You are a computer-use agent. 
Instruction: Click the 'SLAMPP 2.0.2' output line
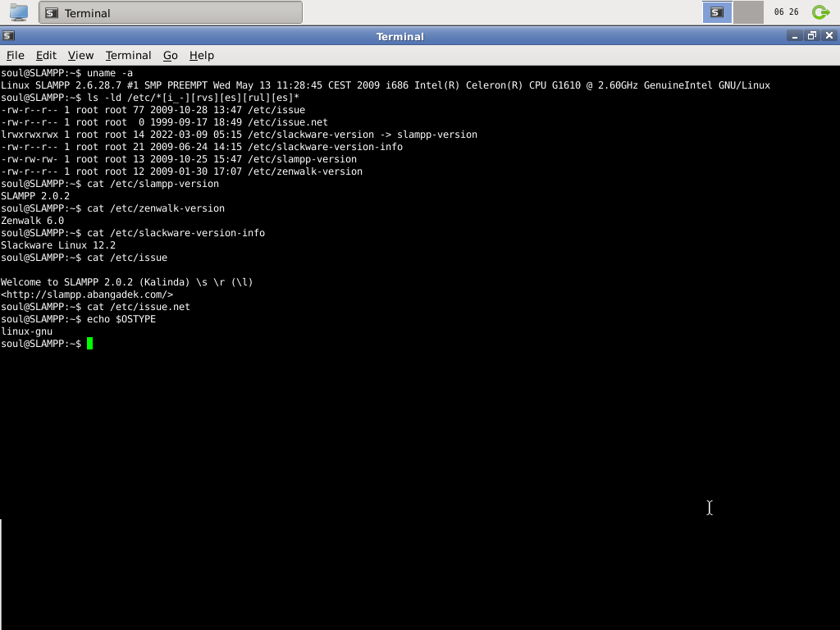(x=35, y=196)
